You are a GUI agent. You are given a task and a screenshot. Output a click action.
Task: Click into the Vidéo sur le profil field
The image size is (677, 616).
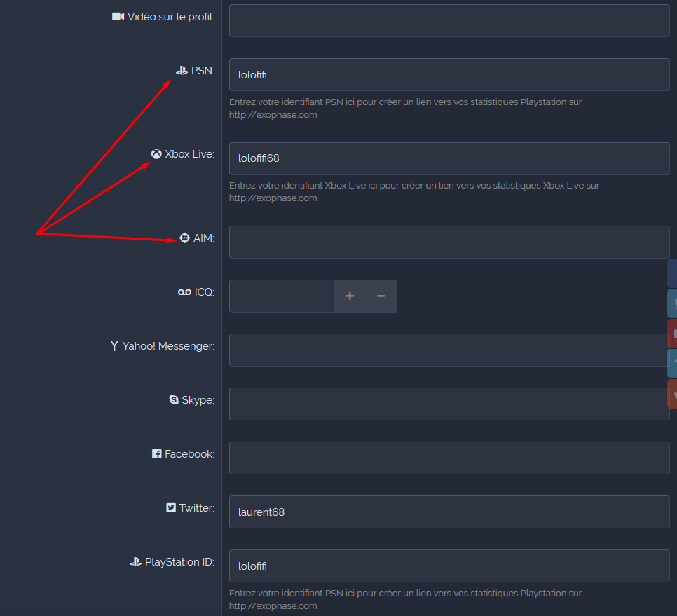point(449,20)
